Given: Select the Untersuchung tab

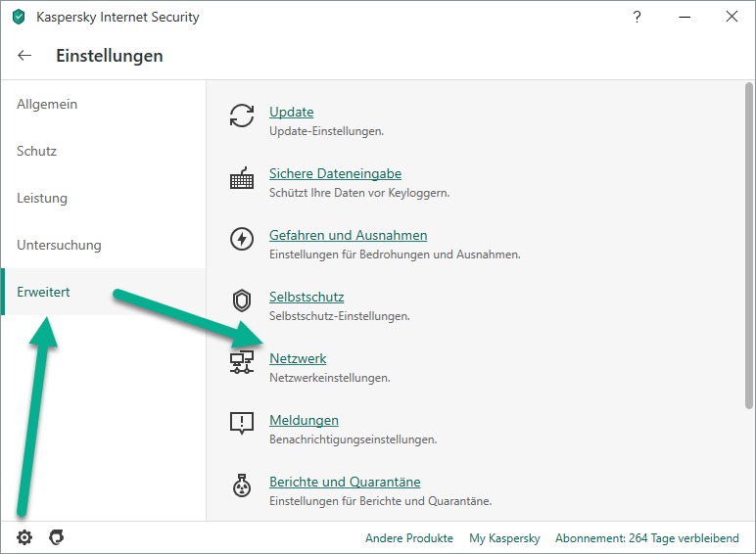Looking at the screenshot, I should 59,246.
